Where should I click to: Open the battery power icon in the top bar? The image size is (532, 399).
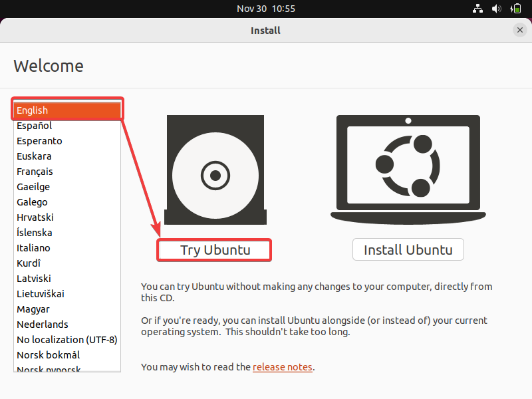tap(515, 9)
